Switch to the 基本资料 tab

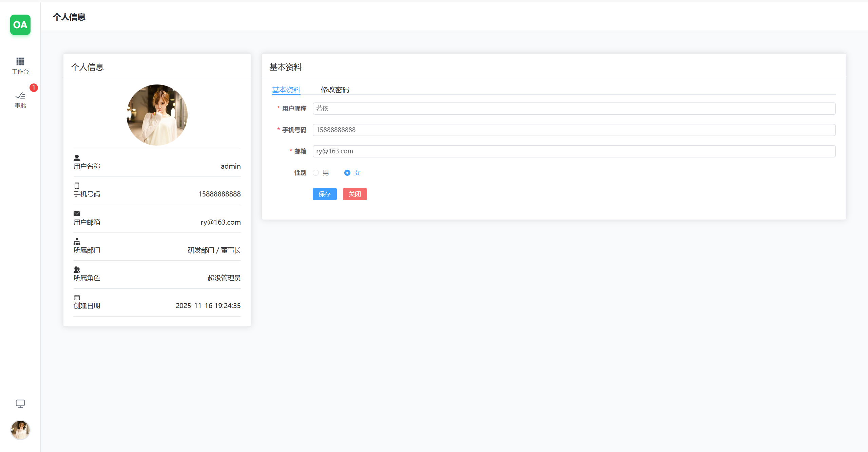click(286, 90)
